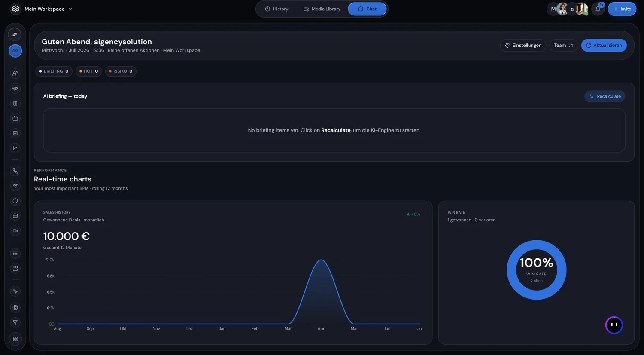The width and height of the screenshot is (644, 355).
Task: Open the apps grid icon at sidebar bottom
Action: coord(15,339)
